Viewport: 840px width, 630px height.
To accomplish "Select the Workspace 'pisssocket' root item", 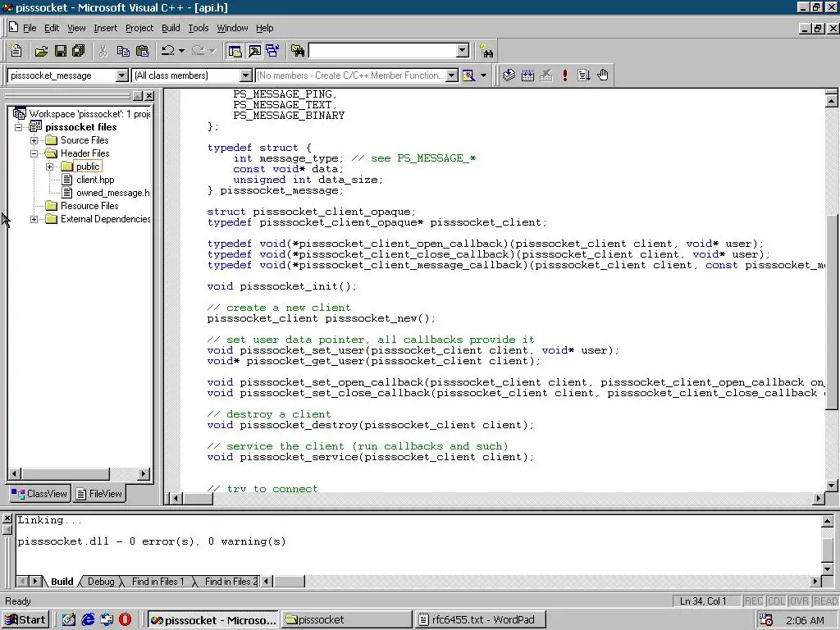I will 89,113.
